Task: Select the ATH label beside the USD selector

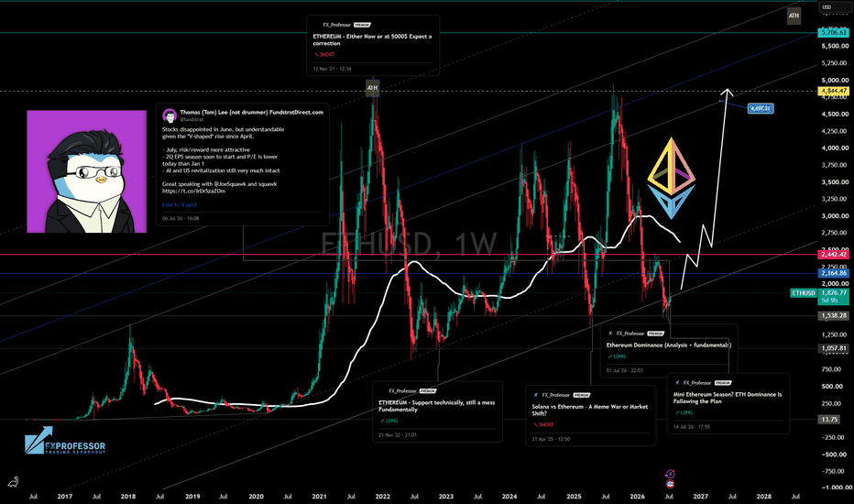Action: (x=794, y=16)
